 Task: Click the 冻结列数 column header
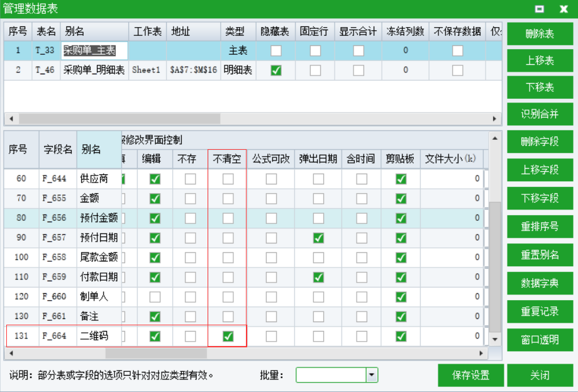coord(406,31)
